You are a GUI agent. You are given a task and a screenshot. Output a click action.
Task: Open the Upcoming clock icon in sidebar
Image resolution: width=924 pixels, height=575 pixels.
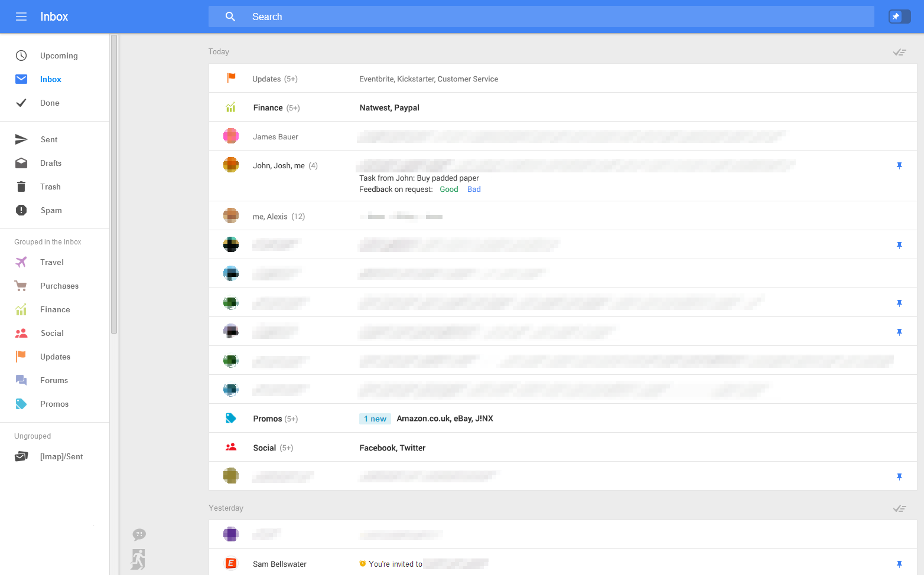pyautogui.click(x=21, y=55)
